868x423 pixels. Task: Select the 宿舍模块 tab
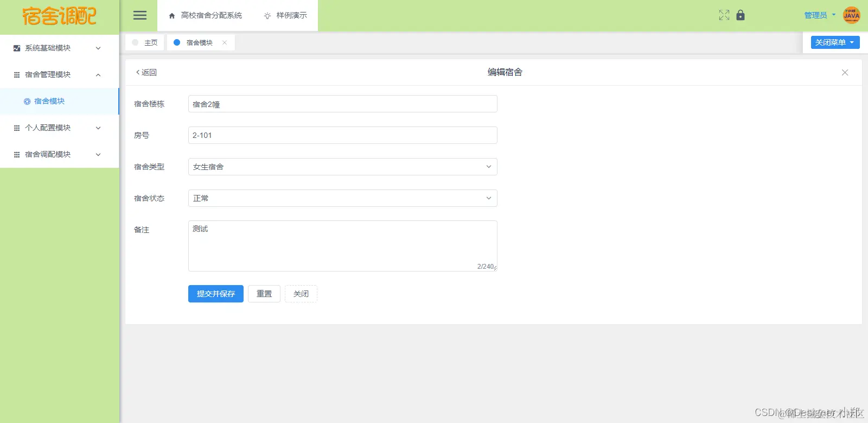click(x=200, y=42)
